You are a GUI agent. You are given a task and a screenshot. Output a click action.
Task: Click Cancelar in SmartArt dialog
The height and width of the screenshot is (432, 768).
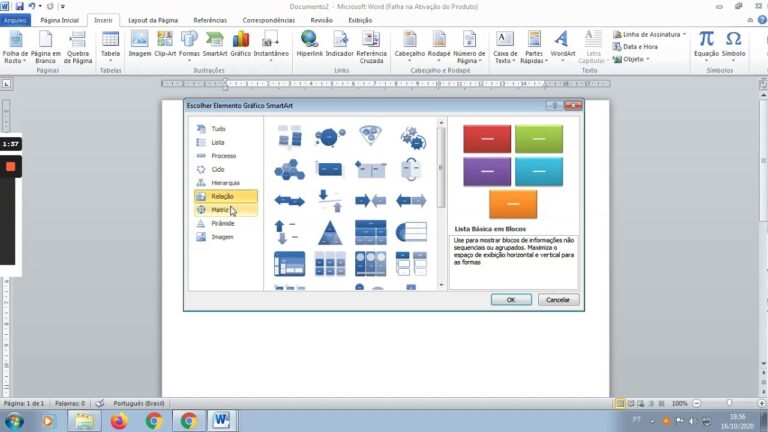558,300
